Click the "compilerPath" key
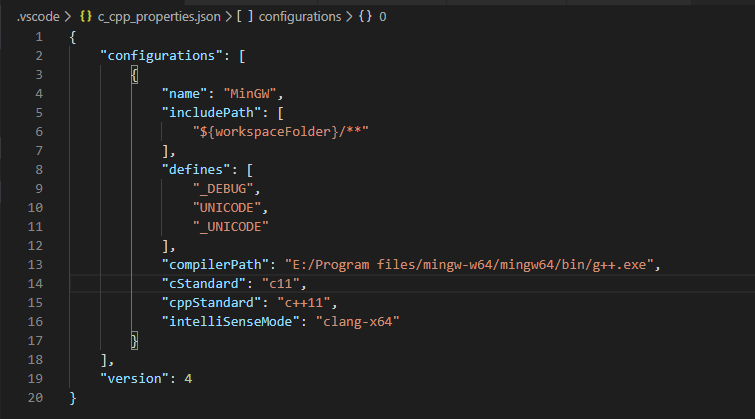The height and width of the screenshot is (419, 755). click(x=215, y=265)
